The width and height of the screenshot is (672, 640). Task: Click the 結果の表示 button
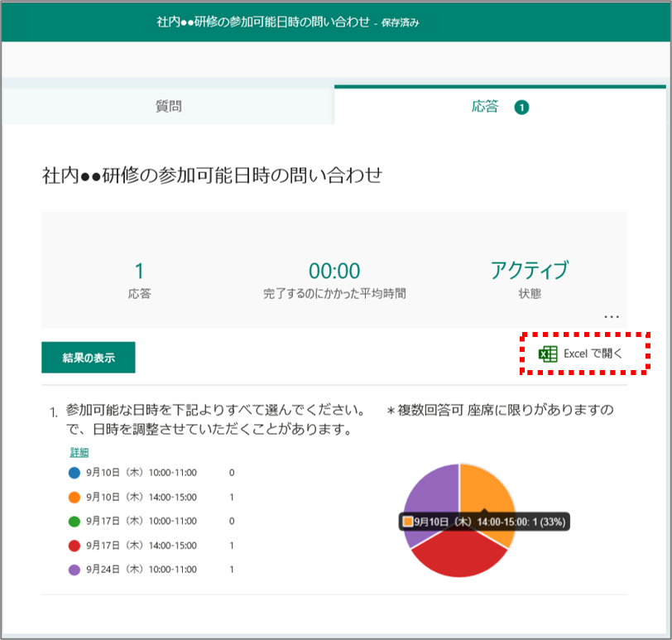click(88, 357)
